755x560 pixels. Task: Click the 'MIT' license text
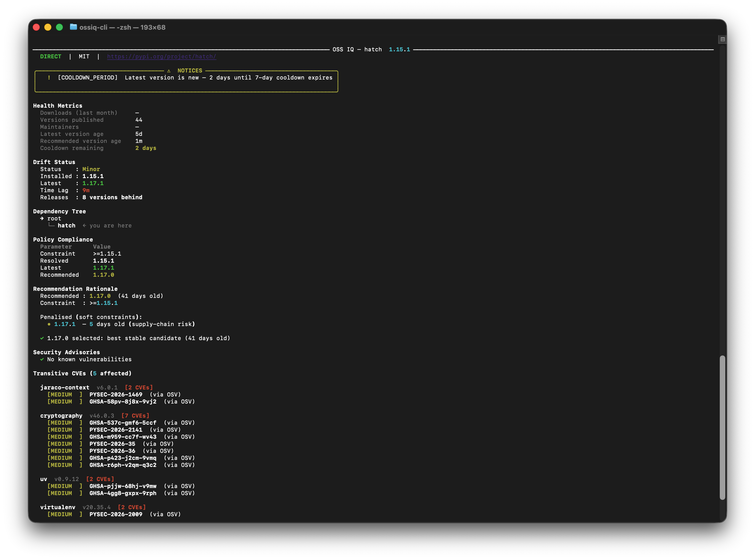point(84,57)
